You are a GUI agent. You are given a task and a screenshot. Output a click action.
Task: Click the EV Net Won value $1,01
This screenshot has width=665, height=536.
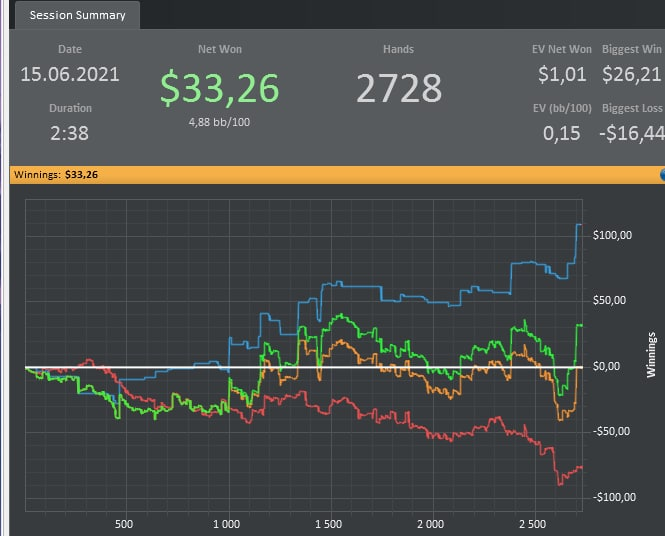(x=562, y=74)
